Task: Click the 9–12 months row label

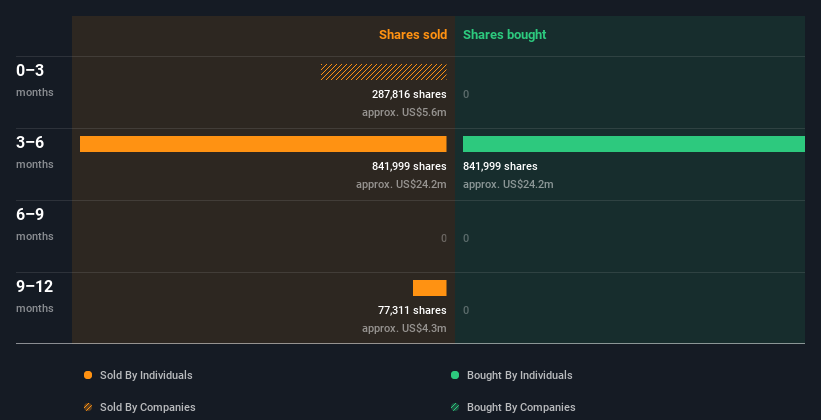Action: [34, 286]
